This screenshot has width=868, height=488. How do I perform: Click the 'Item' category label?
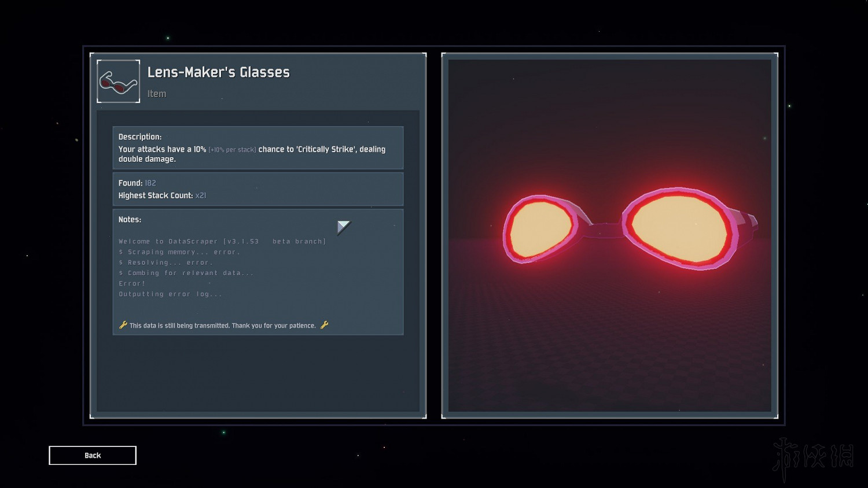[x=156, y=94]
